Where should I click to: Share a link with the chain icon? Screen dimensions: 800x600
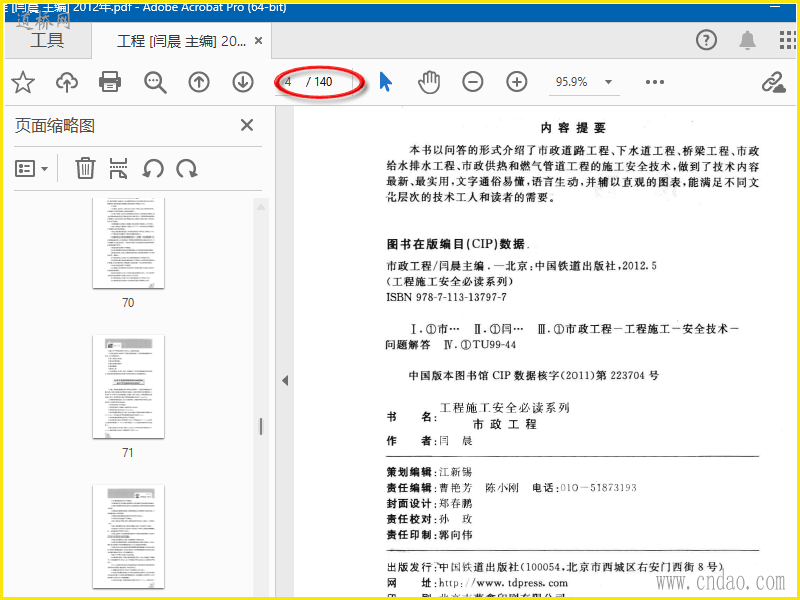773,82
